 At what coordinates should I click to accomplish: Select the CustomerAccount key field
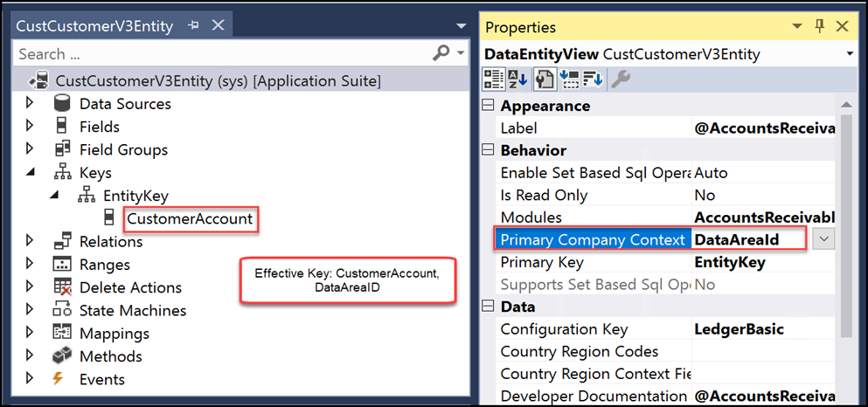click(190, 218)
